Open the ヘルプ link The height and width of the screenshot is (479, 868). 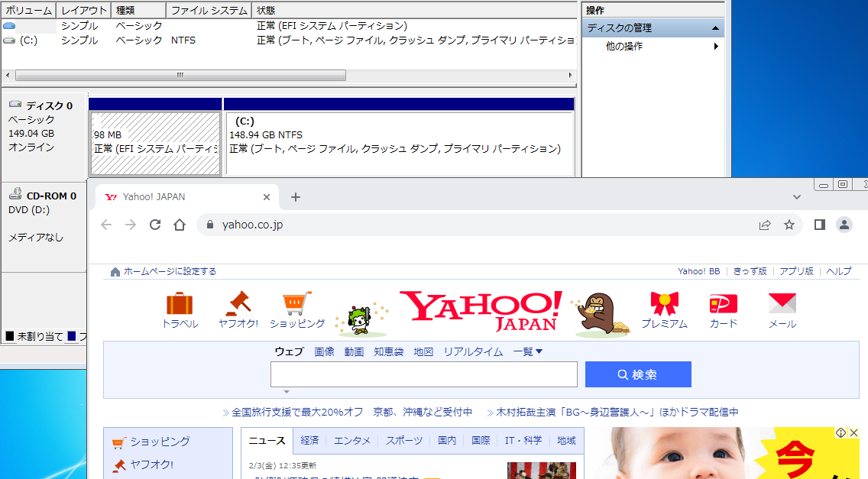coord(839,271)
